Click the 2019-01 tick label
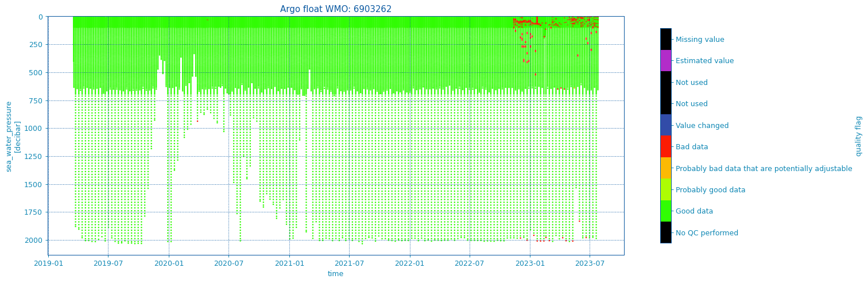868x283 pixels. click(48, 263)
